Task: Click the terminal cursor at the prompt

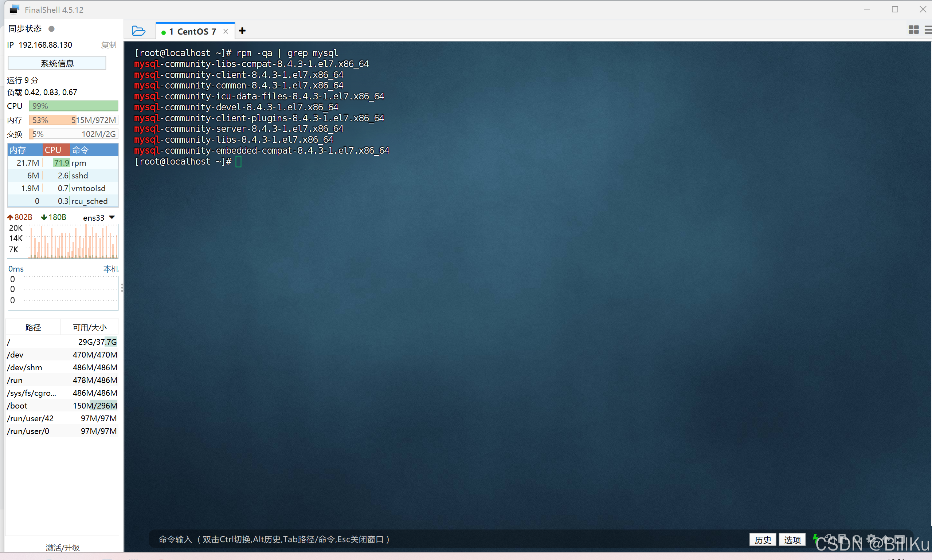Action: tap(238, 162)
